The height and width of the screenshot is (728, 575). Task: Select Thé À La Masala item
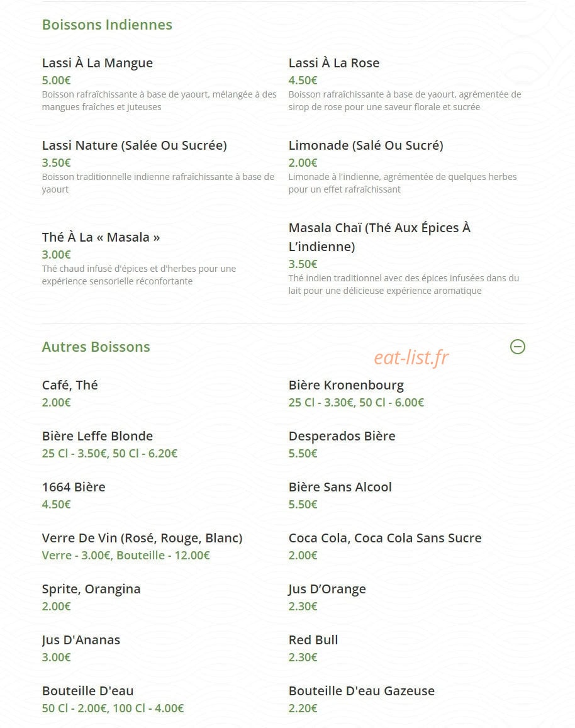click(x=101, y=237)
